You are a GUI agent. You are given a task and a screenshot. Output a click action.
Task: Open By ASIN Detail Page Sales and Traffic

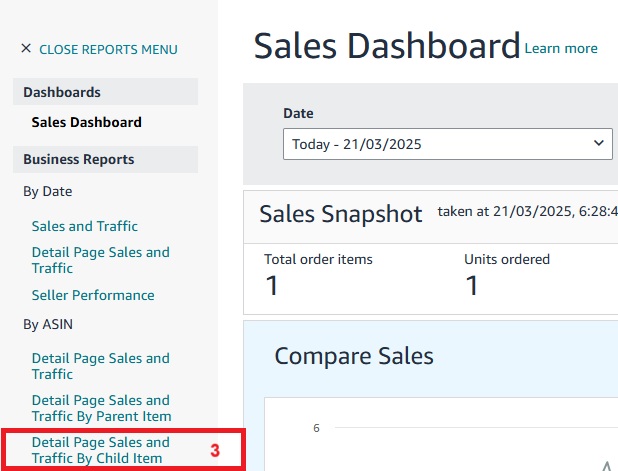(101, 366)
